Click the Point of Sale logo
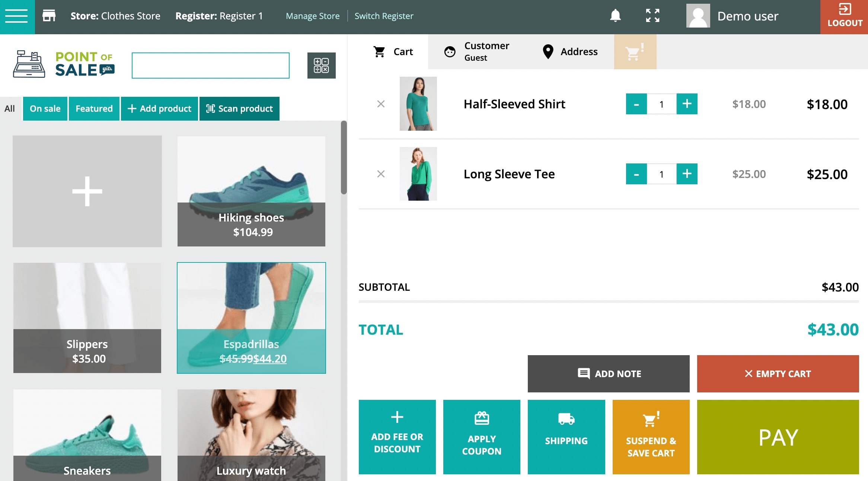This screenshot has width=868, height=481. tap(64, 64)
